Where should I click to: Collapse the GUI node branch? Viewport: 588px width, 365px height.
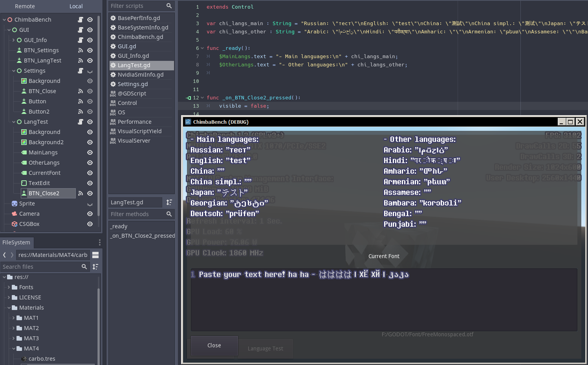(9, 30)
